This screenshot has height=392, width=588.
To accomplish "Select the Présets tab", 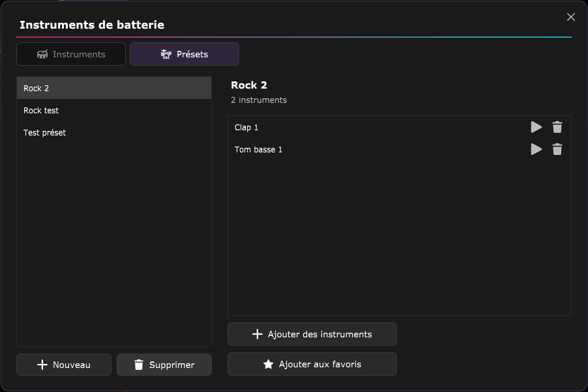I will (184, 54).
